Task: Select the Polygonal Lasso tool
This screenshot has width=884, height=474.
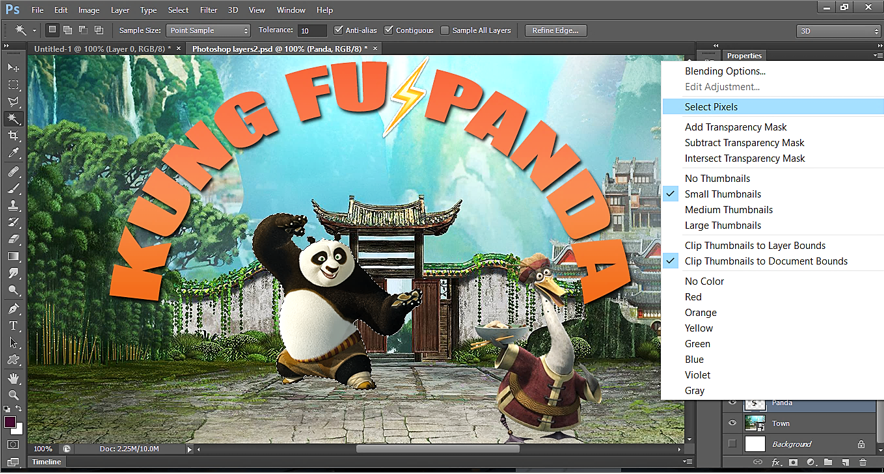Action: (x=13, y=102)
